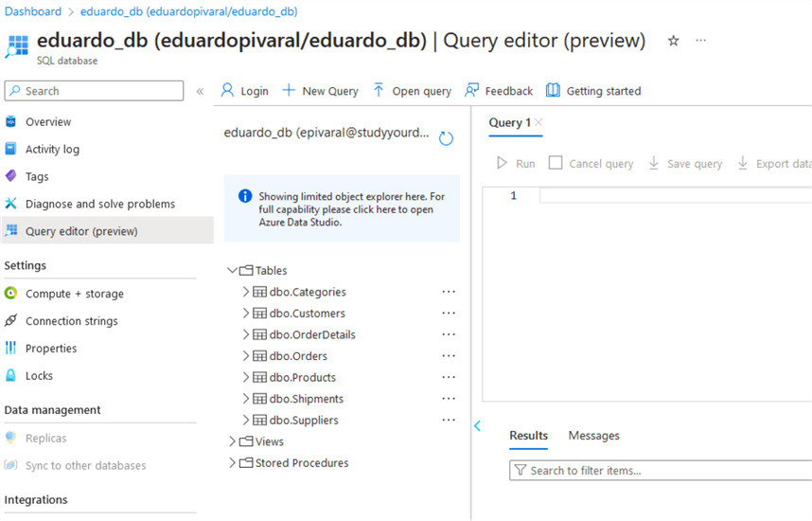812x521 pixels.
Task: Click the Login toolbar button
Action: tap(244, 91)
